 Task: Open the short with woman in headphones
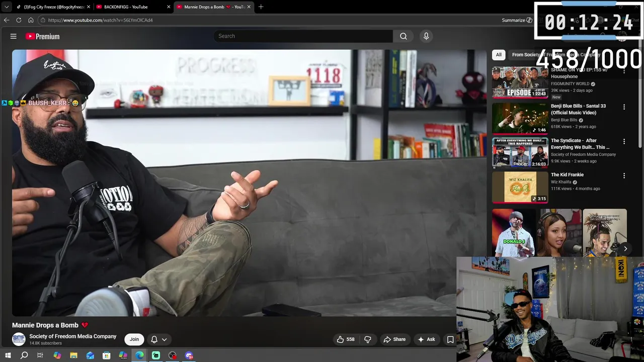click(559, 233)
